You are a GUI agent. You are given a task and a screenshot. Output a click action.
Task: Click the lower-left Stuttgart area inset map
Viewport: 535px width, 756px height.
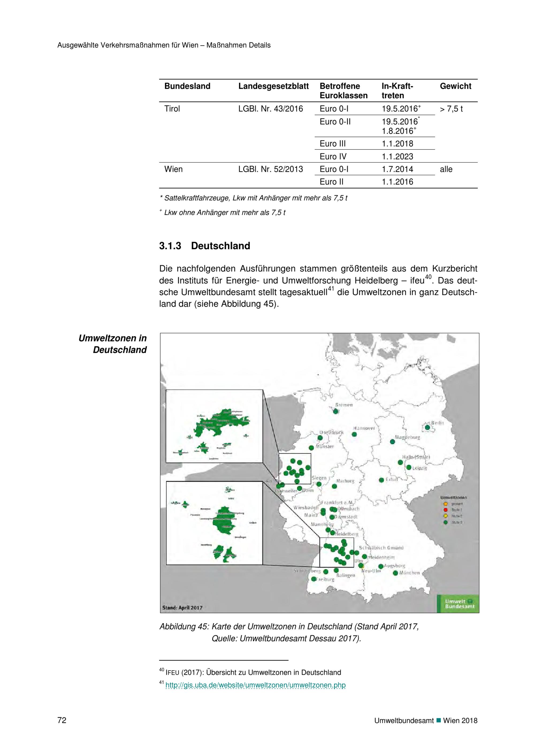click(214, 523)
